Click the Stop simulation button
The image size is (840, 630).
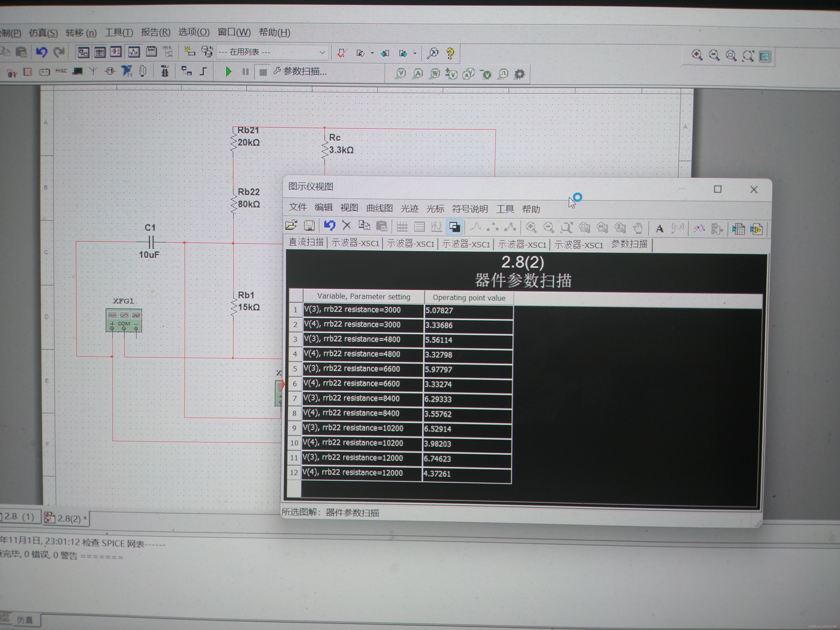(263, 72)
